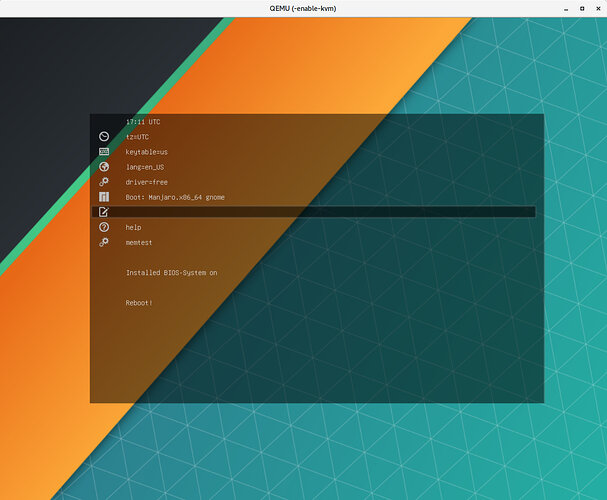The width and height of the screenshot is (607, 500).
Task: Run the memtest menu entry
Action: coord(139,243)
